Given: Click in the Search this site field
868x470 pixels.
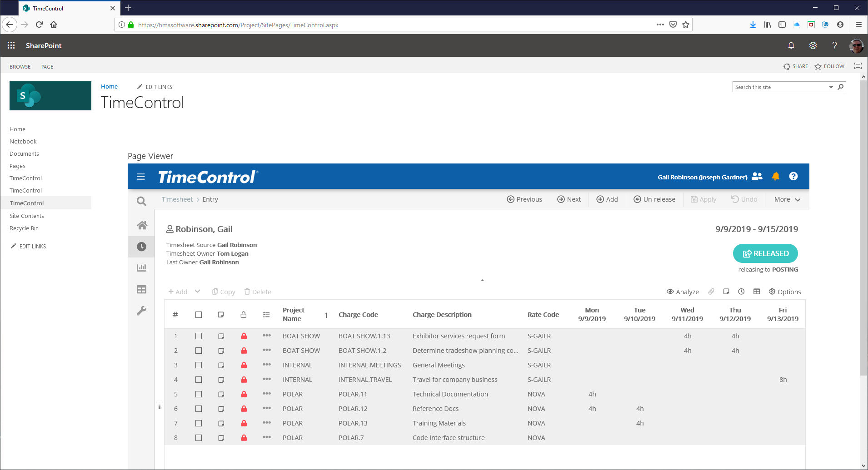Looking at the screenshot, I should [779, 87].
